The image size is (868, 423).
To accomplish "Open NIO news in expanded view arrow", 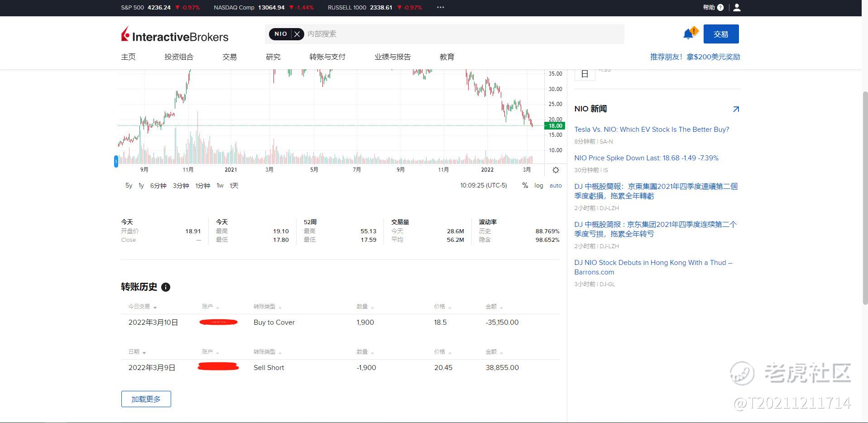I will pos(736,109).
